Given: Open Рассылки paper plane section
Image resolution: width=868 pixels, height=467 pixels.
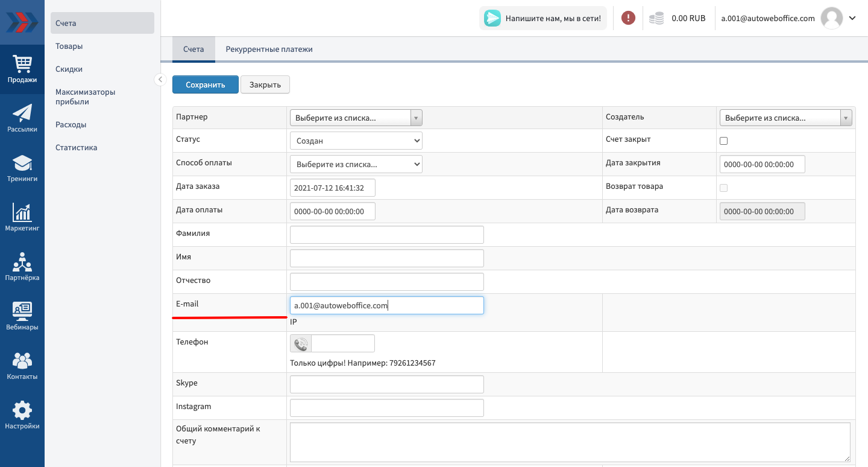Looking at the screenshot, I should pyautogui.click(x=22, y=118).
